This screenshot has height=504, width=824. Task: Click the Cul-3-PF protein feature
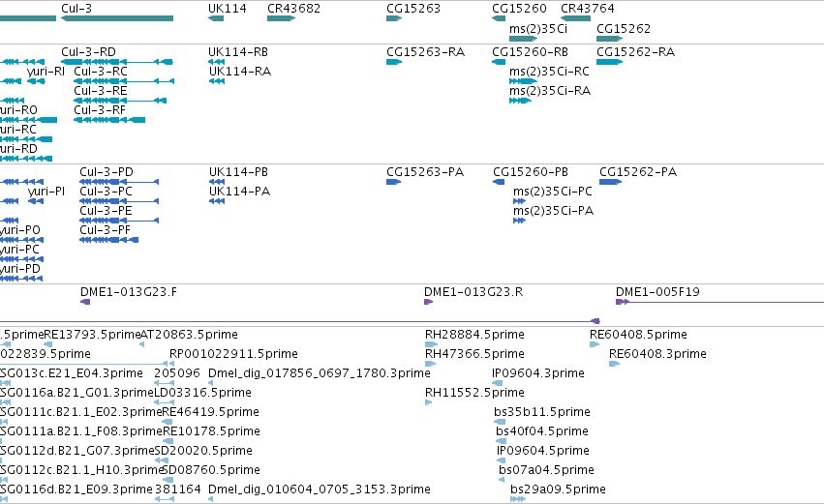[x=108, y=241]
